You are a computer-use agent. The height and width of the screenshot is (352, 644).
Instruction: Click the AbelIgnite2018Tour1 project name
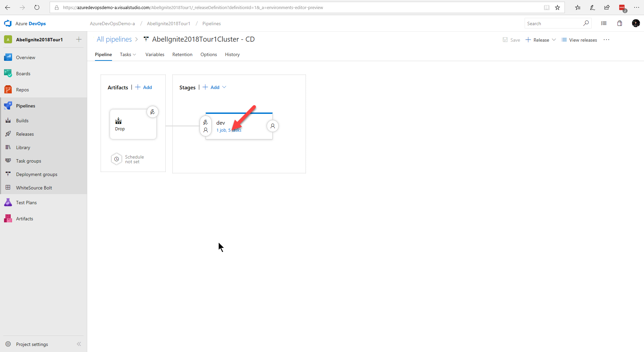coord(39,40)
